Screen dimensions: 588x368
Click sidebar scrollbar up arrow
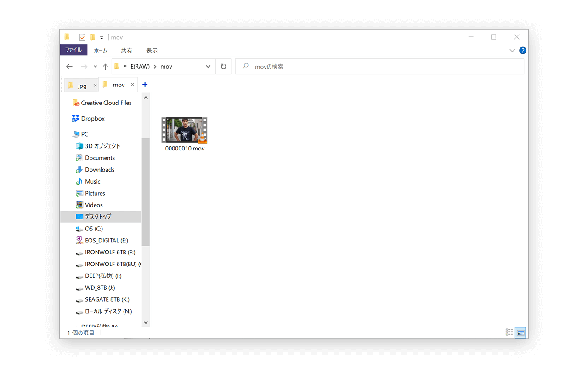(x=146, y=98)
